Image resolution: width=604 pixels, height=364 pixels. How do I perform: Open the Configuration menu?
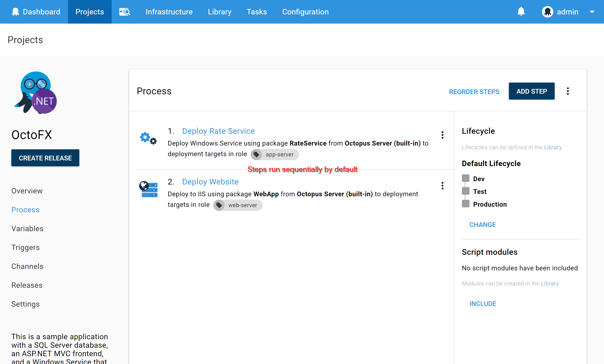click(305, 12)
